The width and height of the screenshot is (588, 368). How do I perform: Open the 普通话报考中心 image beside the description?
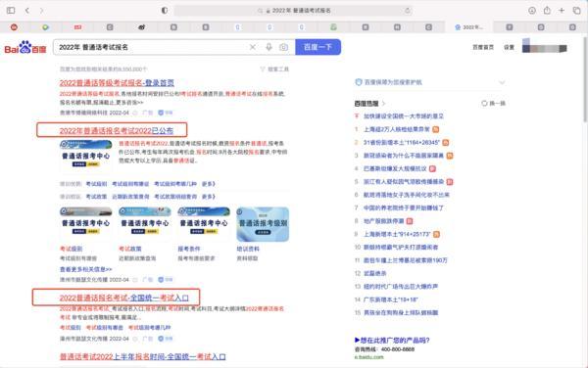click(86, 155)
